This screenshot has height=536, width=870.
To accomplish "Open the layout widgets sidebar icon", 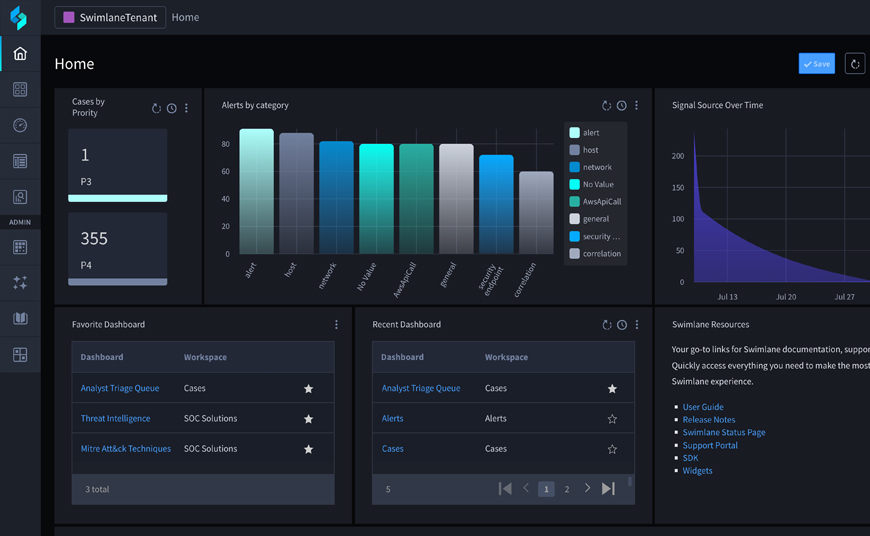I will pyautogui.click(x=20, y=355).
